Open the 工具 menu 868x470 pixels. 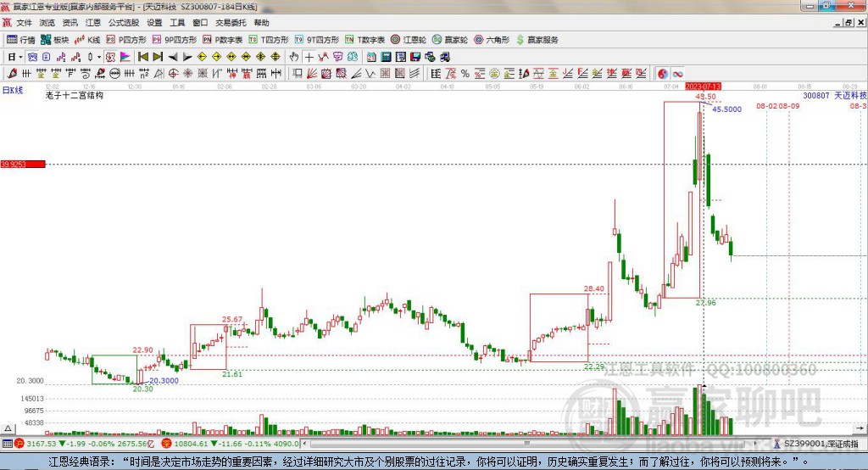[x=177, y=23]
